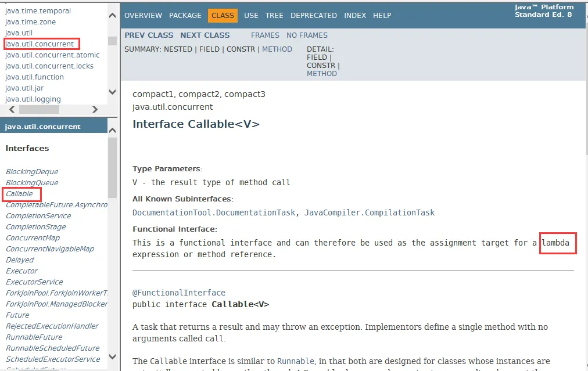Jump to METHOD summary link
This screenshot has width=588, height=371.
point(277,49)
